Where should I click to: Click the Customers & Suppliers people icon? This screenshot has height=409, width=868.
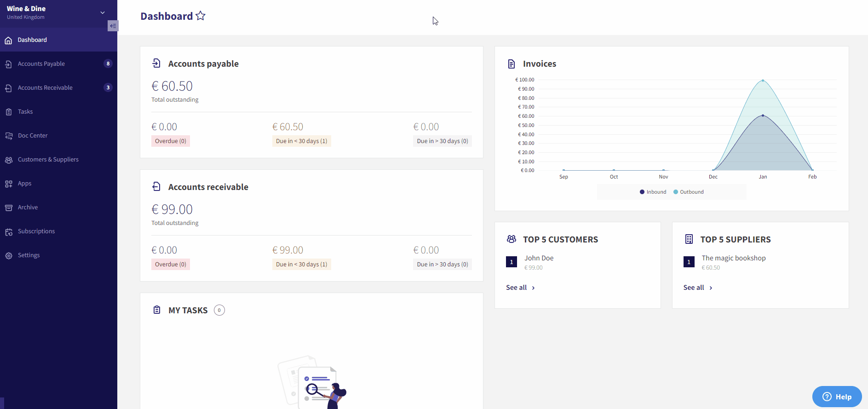click(8, 160)
